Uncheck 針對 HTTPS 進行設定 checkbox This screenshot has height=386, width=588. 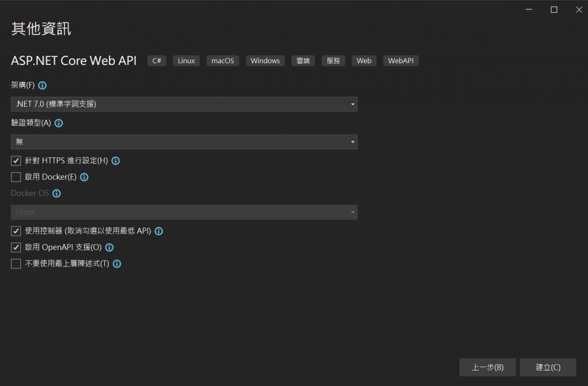[x=16, y=161]
